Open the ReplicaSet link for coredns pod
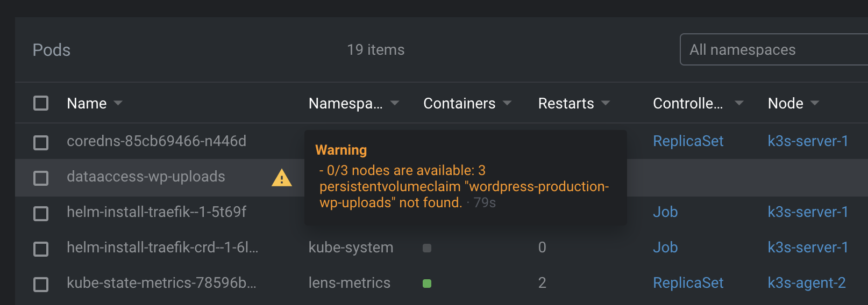Viewport: 868px width, 305px height. point(688,141)
